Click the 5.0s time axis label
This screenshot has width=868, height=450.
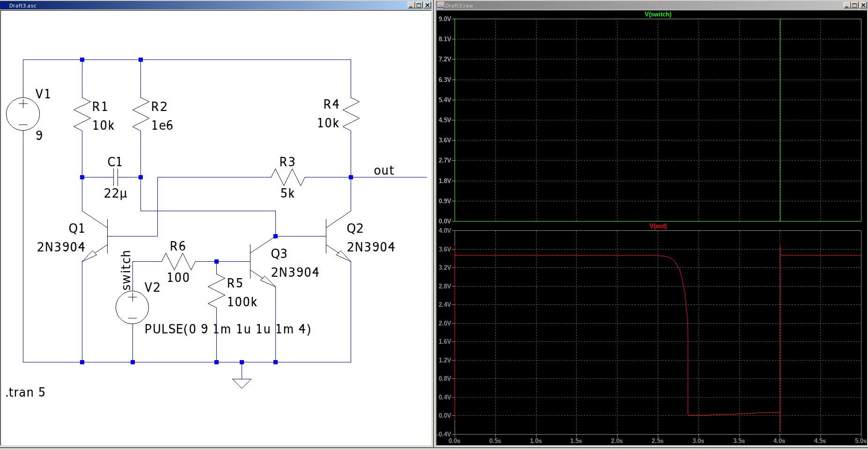click(x=861, y=441)
